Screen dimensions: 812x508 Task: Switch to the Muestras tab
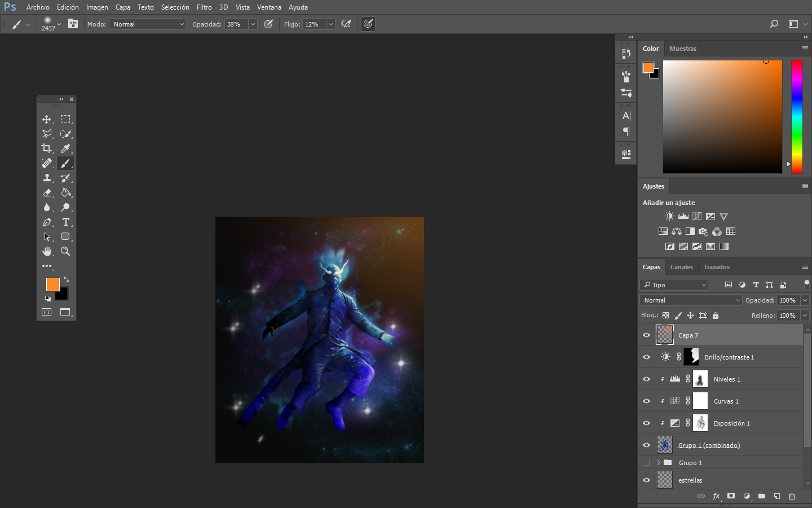click(x=682, y=49)
